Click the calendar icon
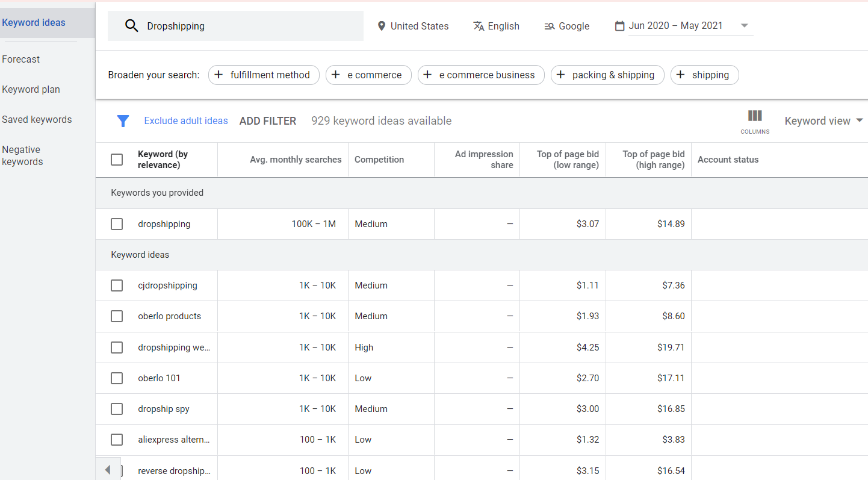868x480 pixels. [619, 26]
